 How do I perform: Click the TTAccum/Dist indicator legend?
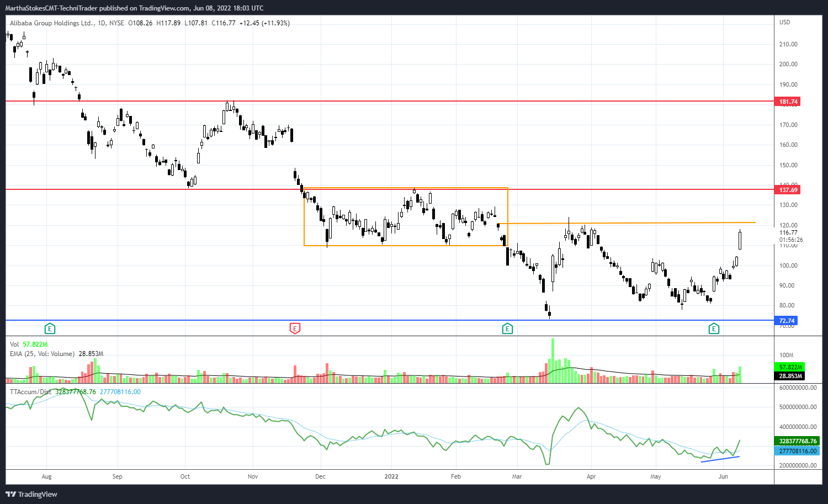[x=31, y=392]
